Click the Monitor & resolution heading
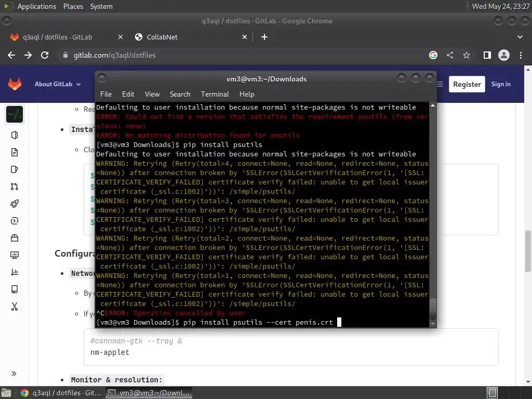 tap(117, 380)
